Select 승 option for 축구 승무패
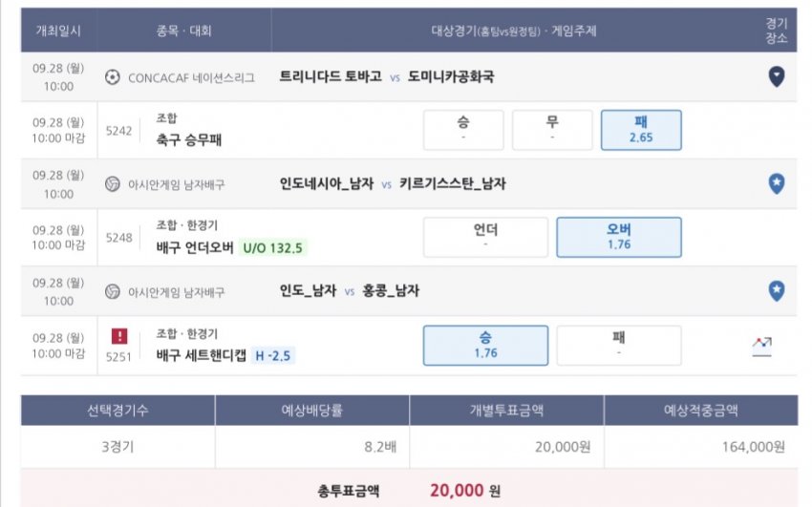The image size is (812, 507). 463,130
